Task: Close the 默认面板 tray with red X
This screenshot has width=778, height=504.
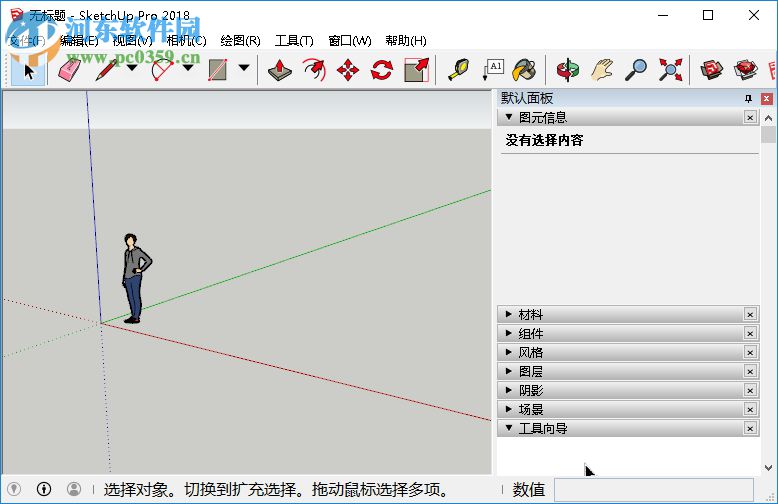Action: [767, 98]
